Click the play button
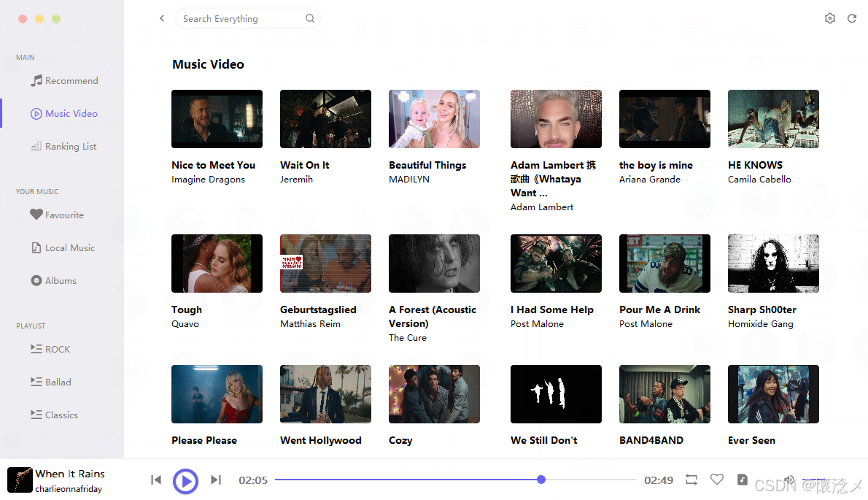The height and width of the screenshot is (500, 868). (x=185, y=481)
